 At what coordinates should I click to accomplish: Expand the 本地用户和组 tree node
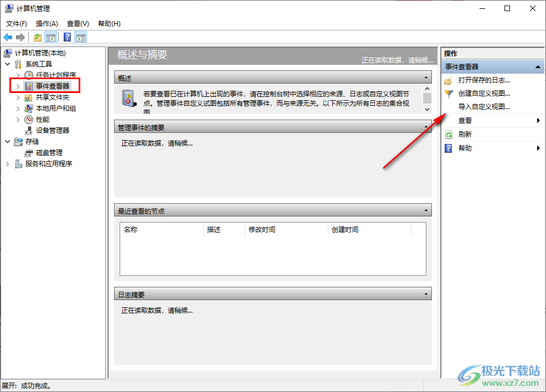pyautogui.click(x=18, y=109)
